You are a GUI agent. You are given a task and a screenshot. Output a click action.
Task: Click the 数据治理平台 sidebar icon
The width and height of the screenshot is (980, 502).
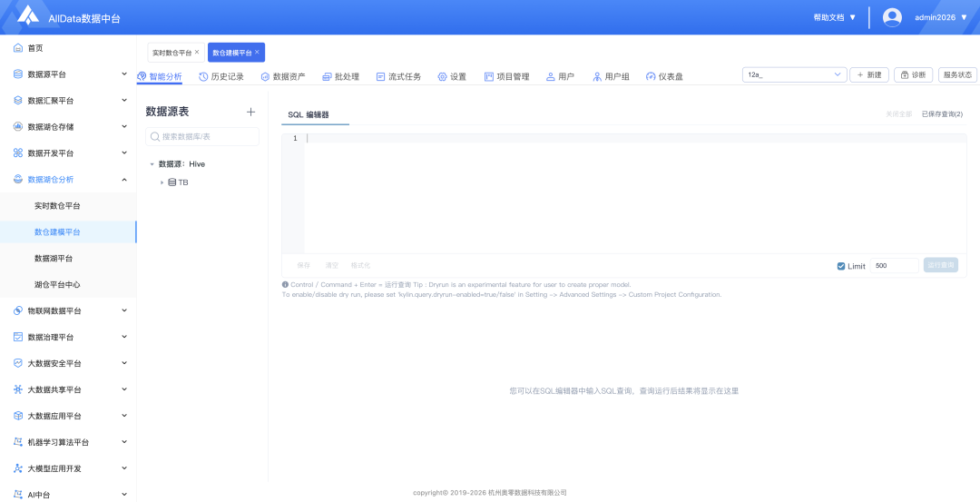click(18, 337)
